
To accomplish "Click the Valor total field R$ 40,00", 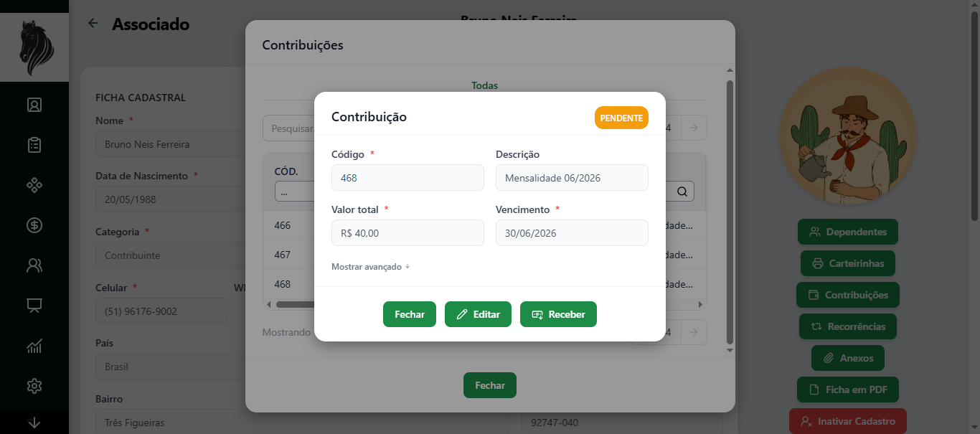I will [x=407, y=233].
